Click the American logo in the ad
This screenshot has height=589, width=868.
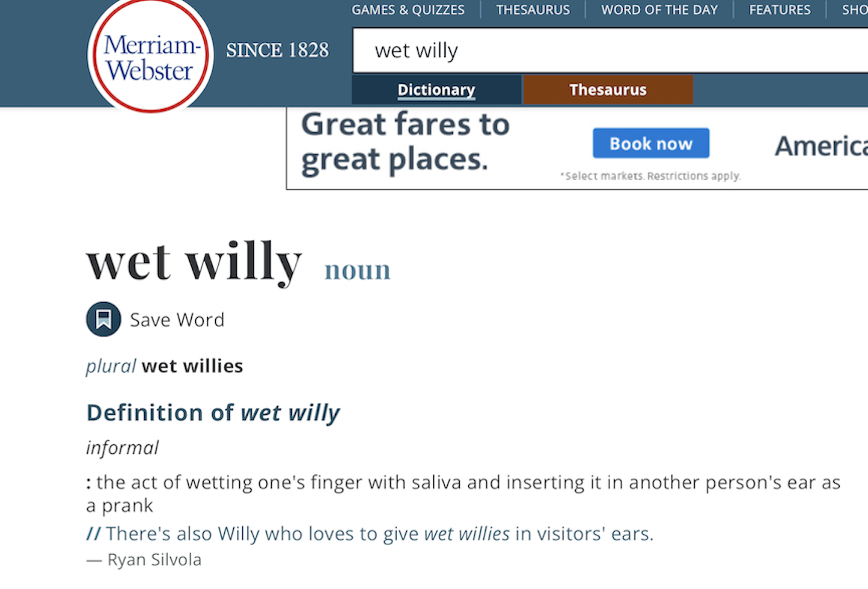(821, 146)
